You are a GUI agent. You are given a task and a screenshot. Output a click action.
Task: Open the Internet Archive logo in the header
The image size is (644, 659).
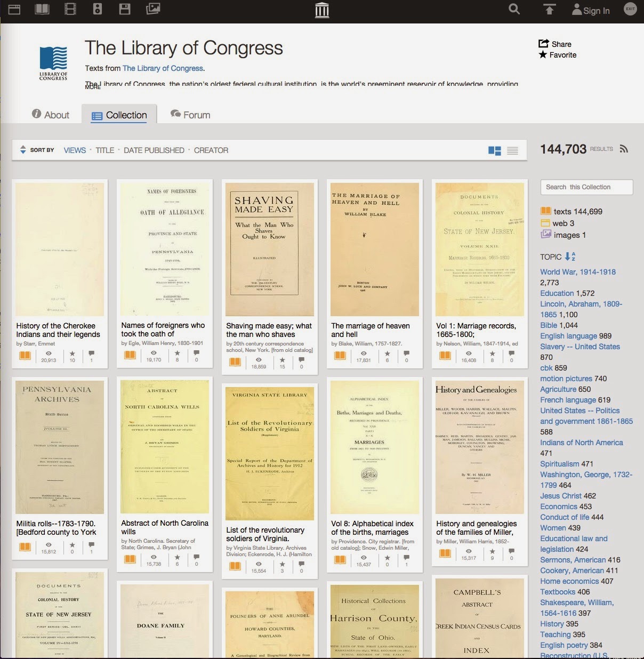322,9
